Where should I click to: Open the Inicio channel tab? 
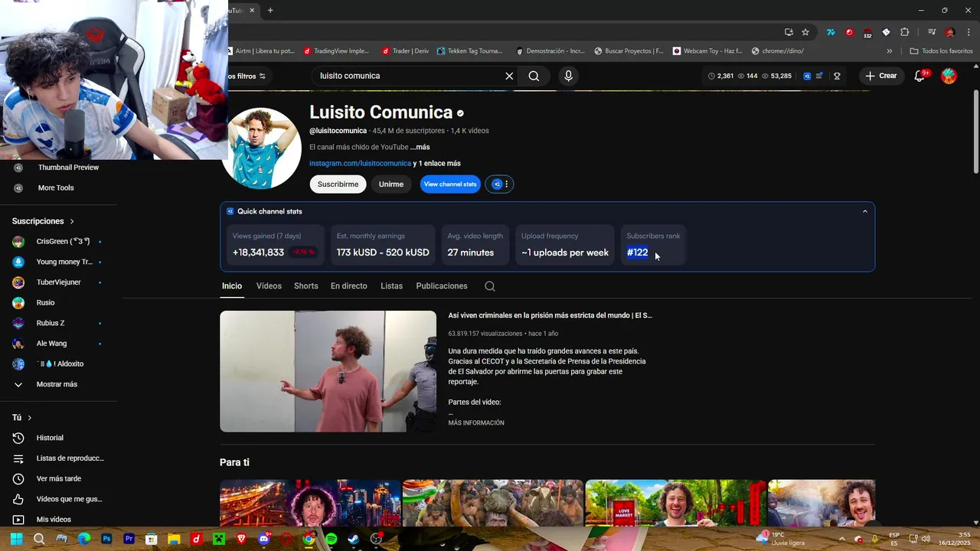coord(232,286)
